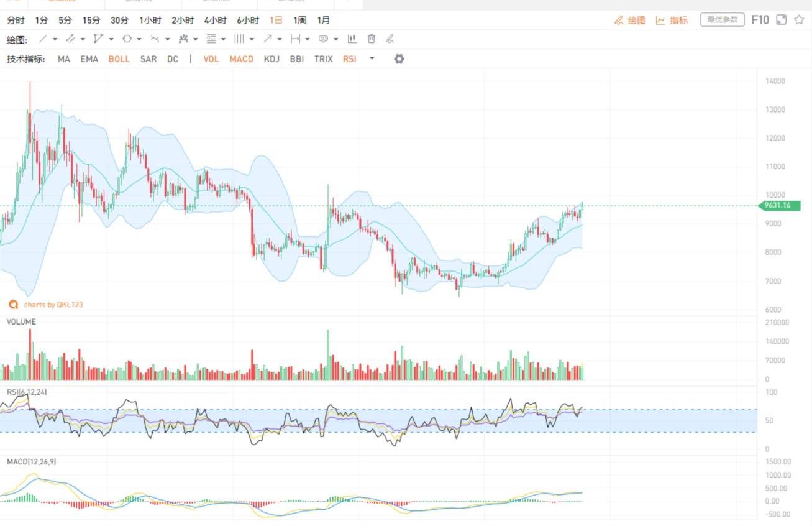This screenshot has width=812, height=526.
Task: Click the bar chart icon in drawing toolbar
Action: [x=352, y=39]
